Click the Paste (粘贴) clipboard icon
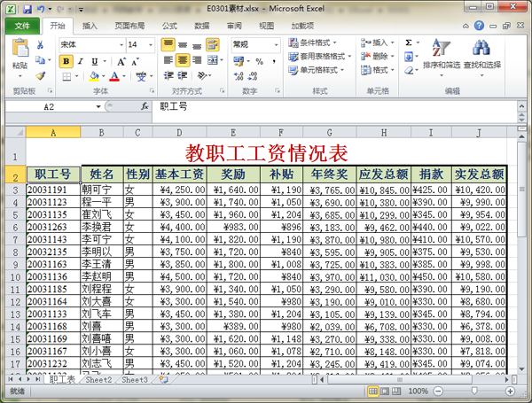 tap(19, 49)
